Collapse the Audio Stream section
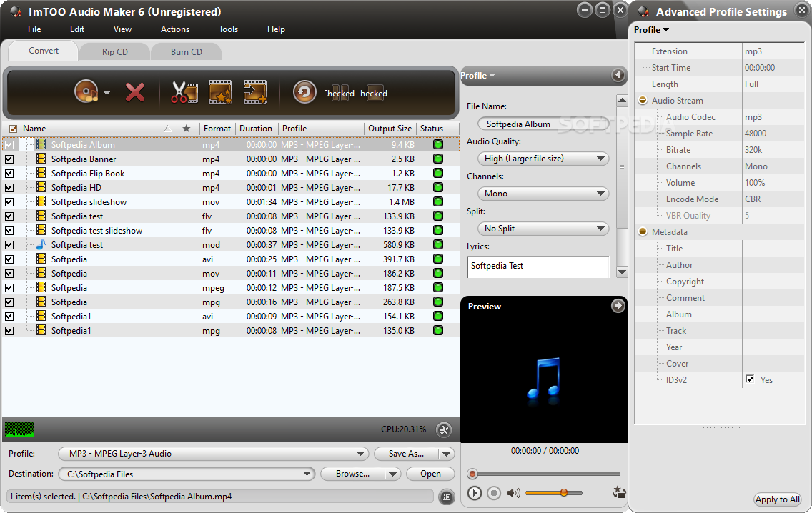812x513 pixels. [x=643, y=101]
